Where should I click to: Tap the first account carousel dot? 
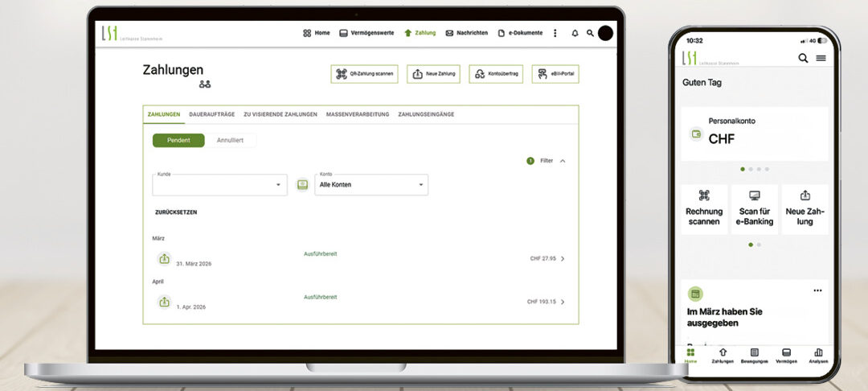[x=743, y=169]
